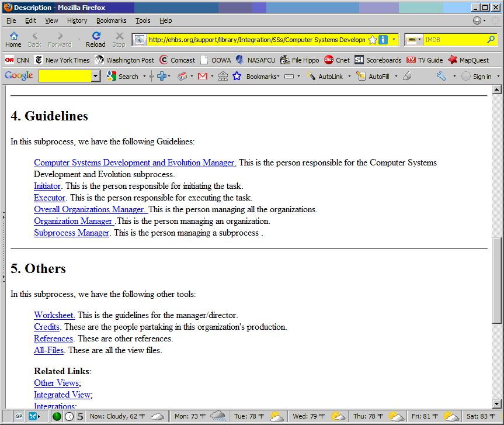Click the Google toolbar Search button

[123, 76]
